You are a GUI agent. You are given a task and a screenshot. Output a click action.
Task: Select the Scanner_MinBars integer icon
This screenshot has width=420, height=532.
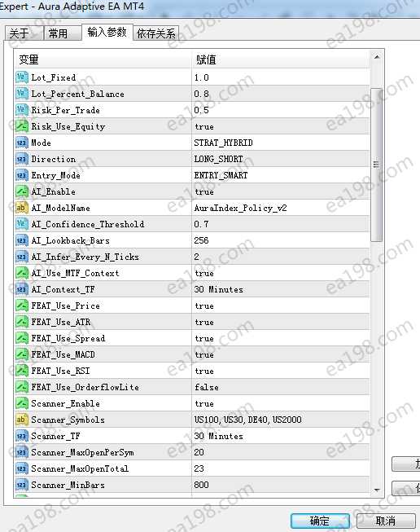(x=21, y=485)
